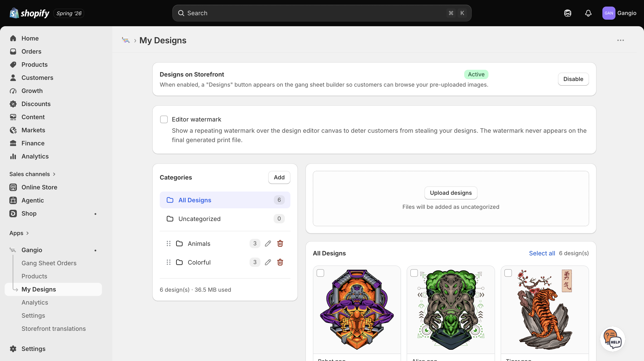Open Storefront translations
The image size is (644, 361).
coord(54,329)
